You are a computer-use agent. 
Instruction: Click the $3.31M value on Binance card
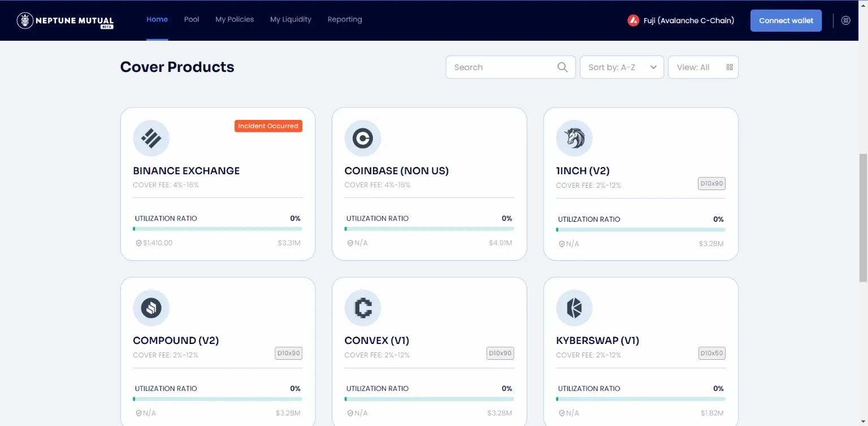pyautogui.click(x=289, y=243)
